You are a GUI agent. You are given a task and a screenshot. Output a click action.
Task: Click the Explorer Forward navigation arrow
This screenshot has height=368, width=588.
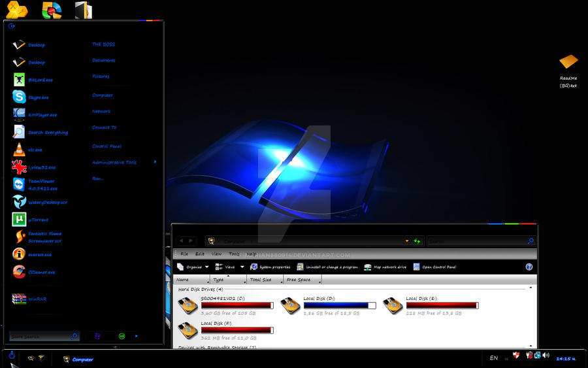point(191,241)
